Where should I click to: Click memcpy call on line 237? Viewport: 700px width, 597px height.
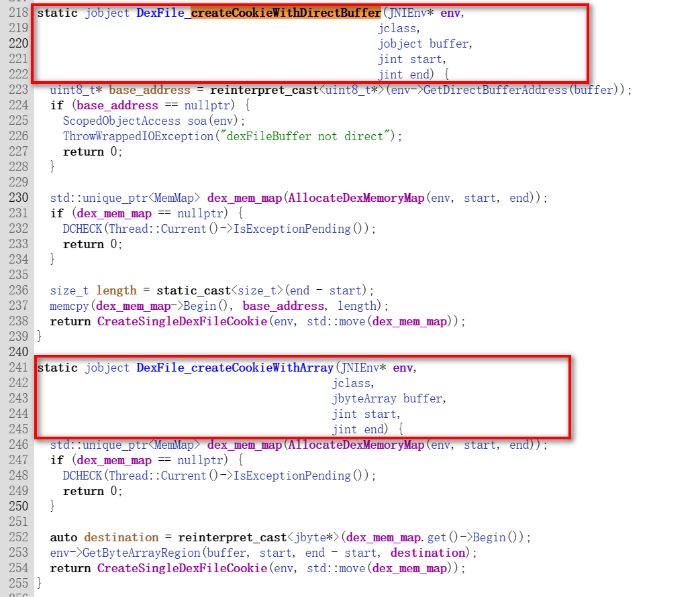tap(70, 306)
